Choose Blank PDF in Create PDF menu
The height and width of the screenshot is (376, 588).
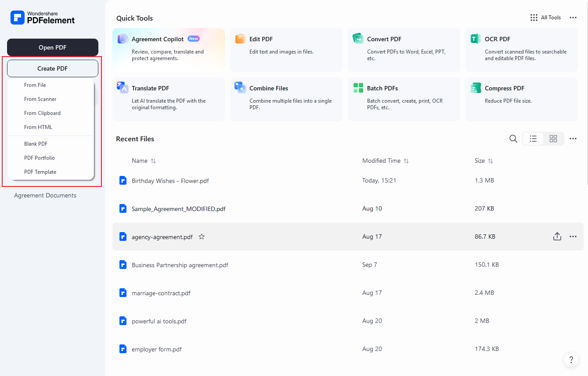coord(51,144)
